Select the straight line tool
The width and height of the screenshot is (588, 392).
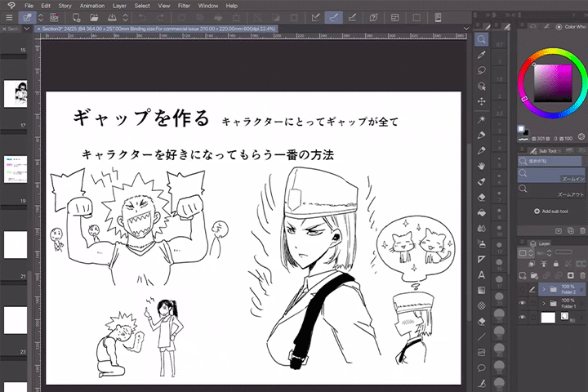(x=482, y=337)
